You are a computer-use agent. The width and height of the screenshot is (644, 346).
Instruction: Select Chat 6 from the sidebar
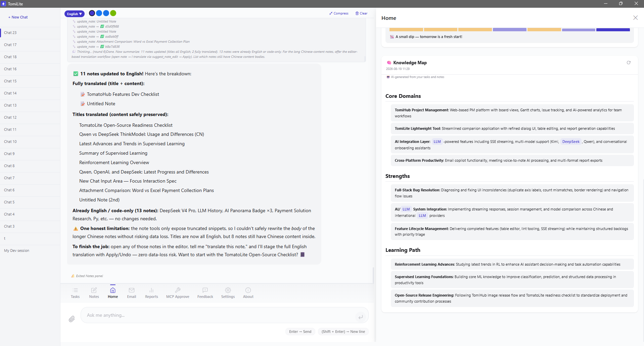[x=30, y=190]
